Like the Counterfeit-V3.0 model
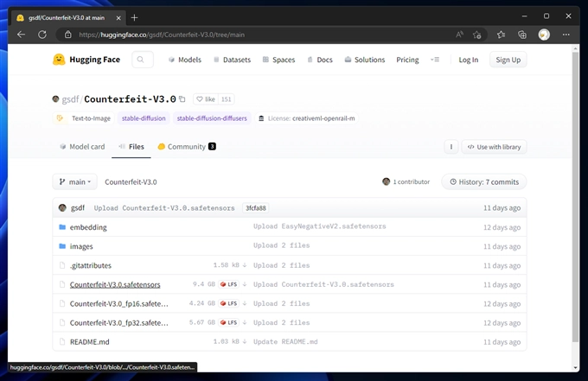The image size is (588, 381). [206, 99]
